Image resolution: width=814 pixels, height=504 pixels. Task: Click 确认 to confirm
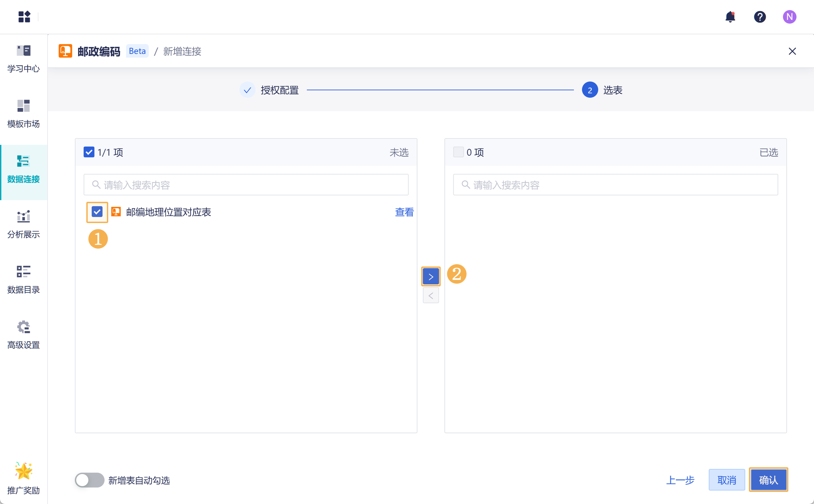point(768,480)
